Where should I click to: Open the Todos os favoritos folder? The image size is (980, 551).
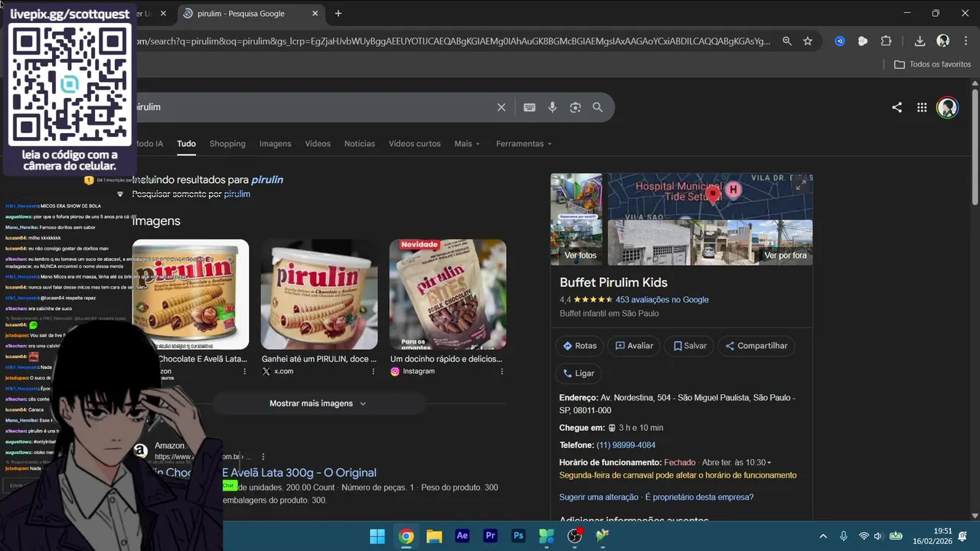pyautogui.click(x=933, y=64)
